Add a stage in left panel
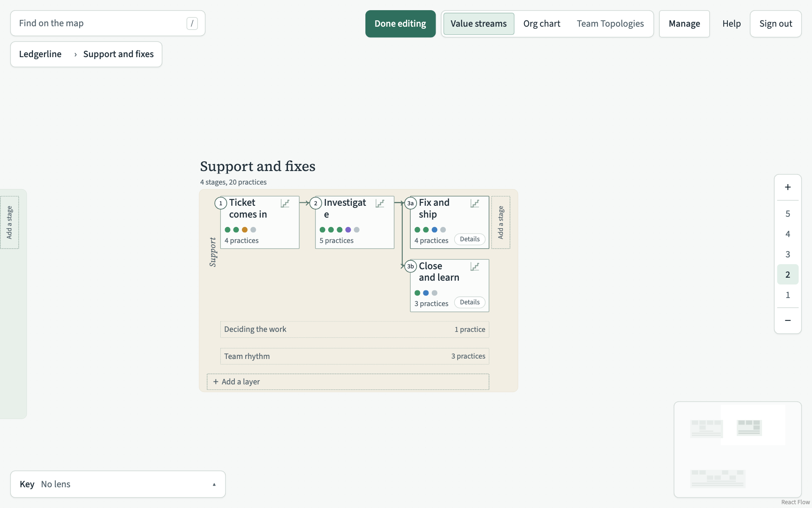 pyautogui.click(x=9, y=222)
